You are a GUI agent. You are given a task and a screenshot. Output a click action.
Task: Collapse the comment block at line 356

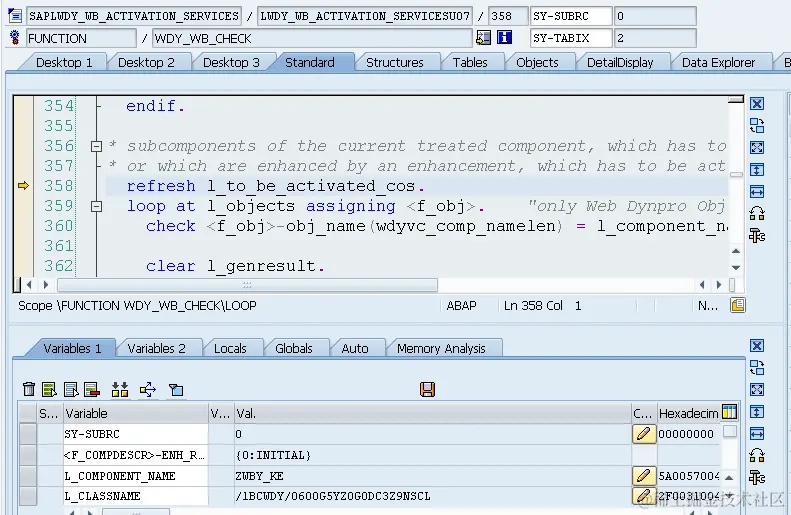[96, 146]
